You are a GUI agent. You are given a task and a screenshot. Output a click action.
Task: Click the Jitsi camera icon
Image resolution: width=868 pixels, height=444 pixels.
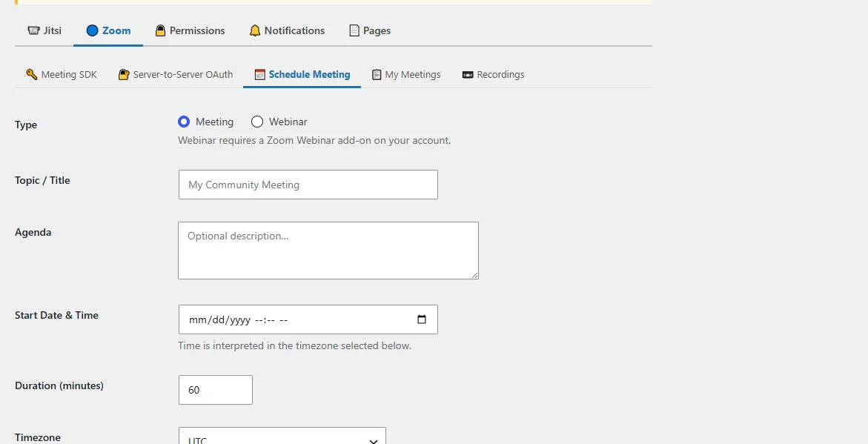(34, 30)
